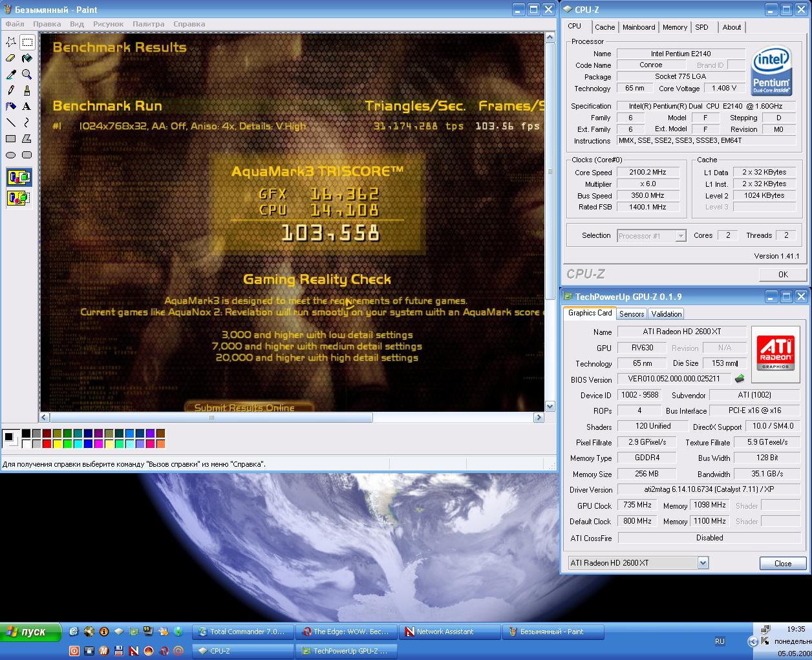Pick the Eraser tool in Paint
Screen dimensions: 812x660
(x=11, y=58)
